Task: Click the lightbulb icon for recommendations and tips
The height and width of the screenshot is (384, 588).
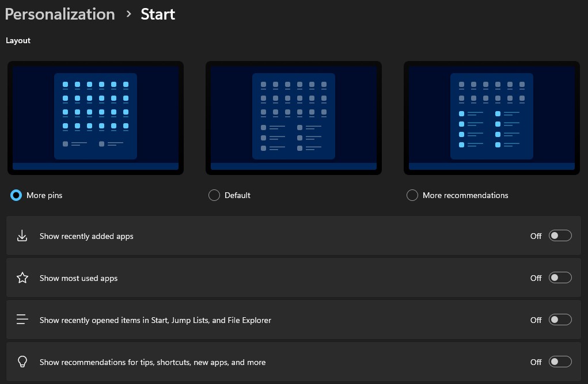Action: click(x=22, y=362)
